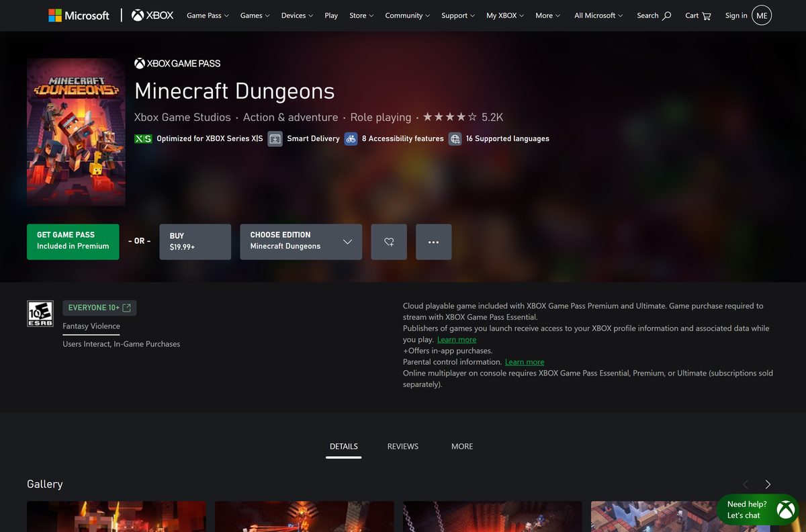The image size is (806, 532).
Task: Click the Fantasy Violence descriptor link
Action: tap(91, 326)
